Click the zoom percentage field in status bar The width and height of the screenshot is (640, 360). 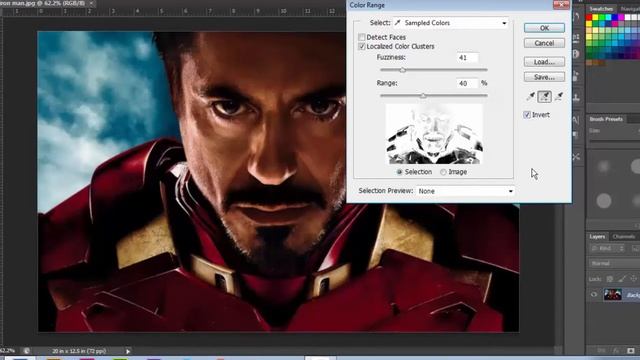pyautogui.click(x=8, y=351)
